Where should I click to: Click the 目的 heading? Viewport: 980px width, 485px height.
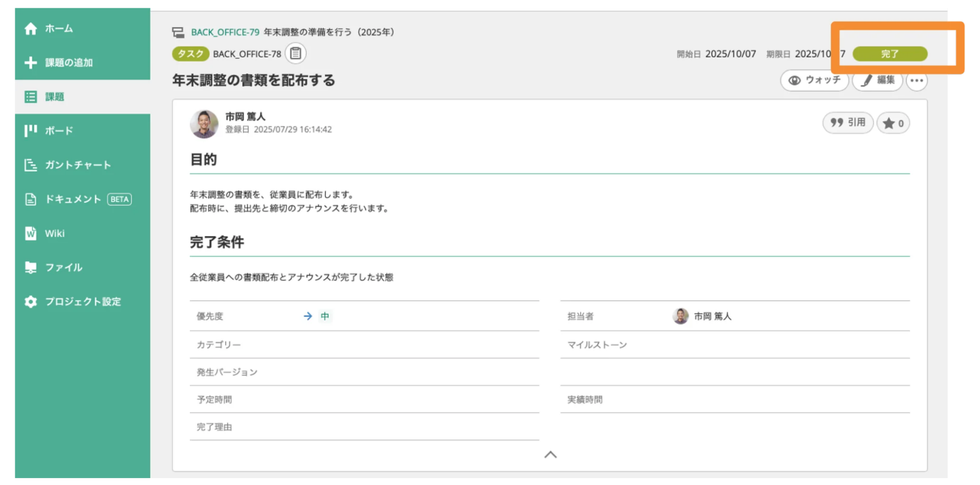(x=203, y=159)
